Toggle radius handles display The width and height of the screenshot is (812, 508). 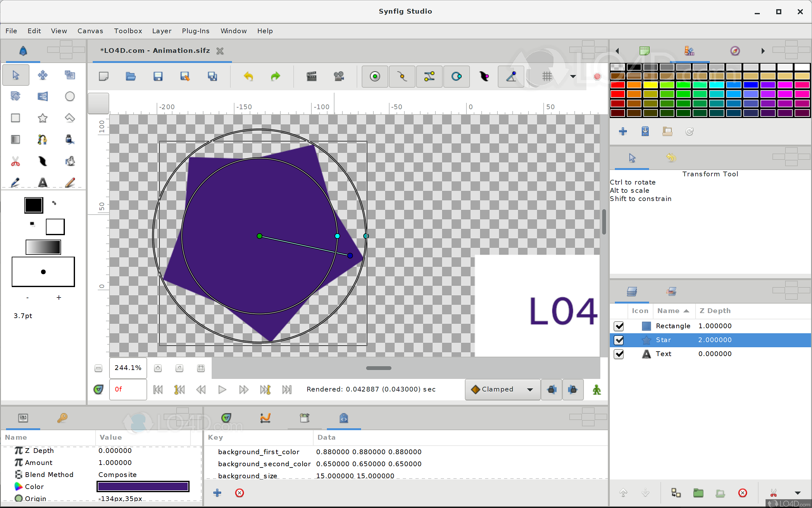pos(456,77)
